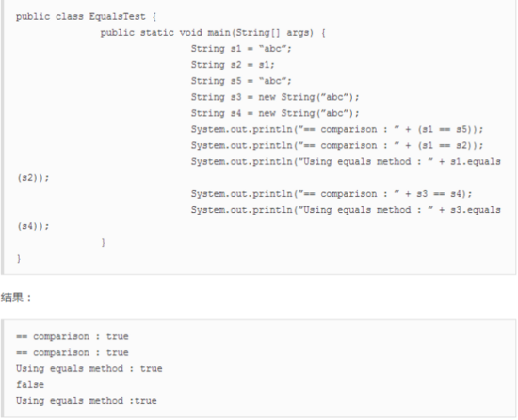518x420 pixels.
Task: Click the println comparing s3 == s4
Action: [332, 194]
